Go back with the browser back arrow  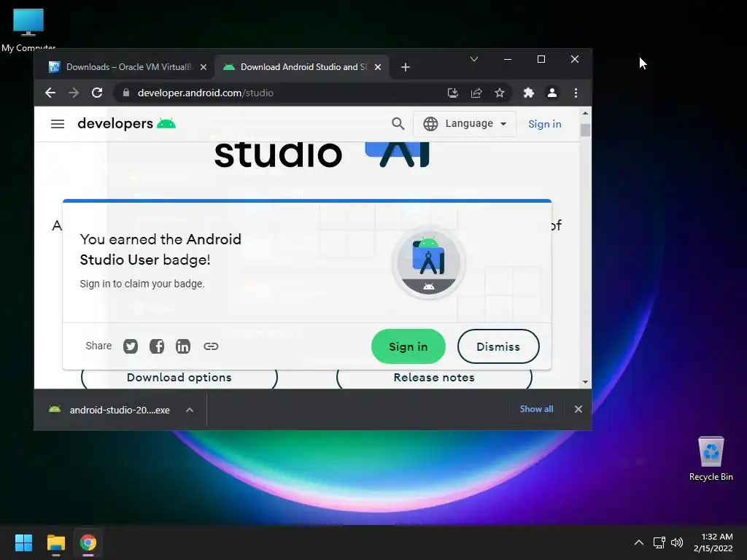(50, 93)
